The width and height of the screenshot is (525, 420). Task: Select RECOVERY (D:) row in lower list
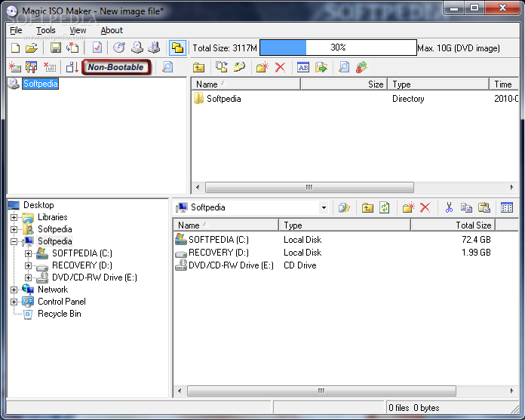pyautogui.click(x=333, y=253)
